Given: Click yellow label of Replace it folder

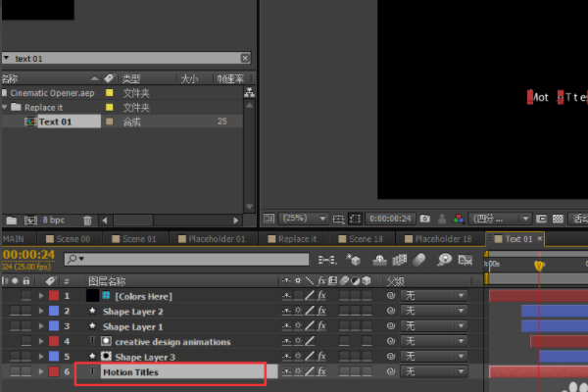Looking at the screenshot, I should pos(110,107).
